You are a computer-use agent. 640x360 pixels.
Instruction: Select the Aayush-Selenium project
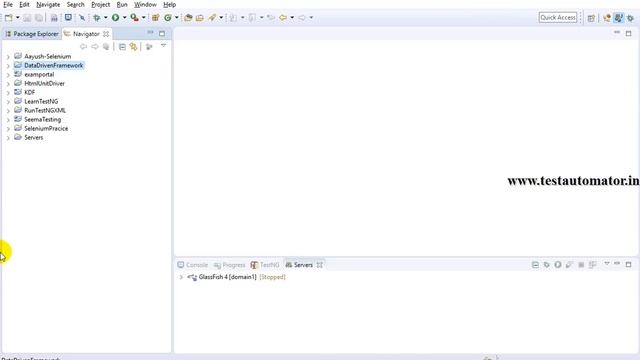click(x=47, y=56)
